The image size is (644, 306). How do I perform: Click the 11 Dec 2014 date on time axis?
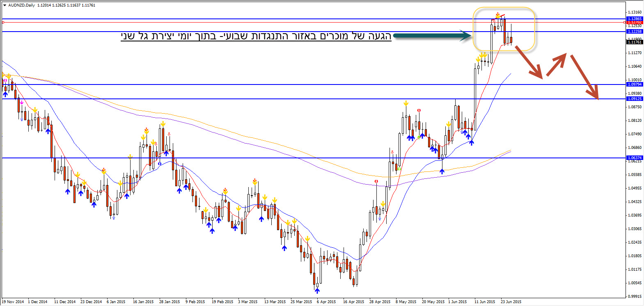65,302
